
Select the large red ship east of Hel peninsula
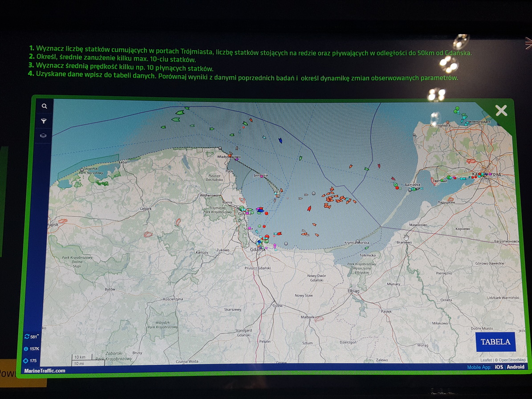pyautogui.click(x=309, y=208)
